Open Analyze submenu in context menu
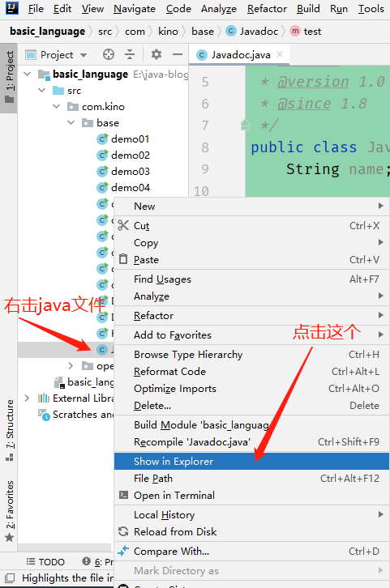This screenshot has height=588, width=390. [x=251, y=296]
